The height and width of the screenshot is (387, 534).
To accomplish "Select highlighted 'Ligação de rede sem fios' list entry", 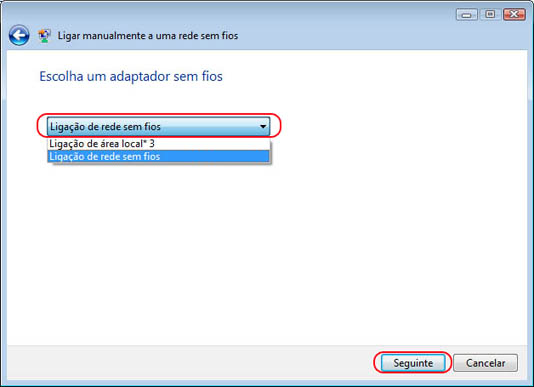I will pos(158,156).
